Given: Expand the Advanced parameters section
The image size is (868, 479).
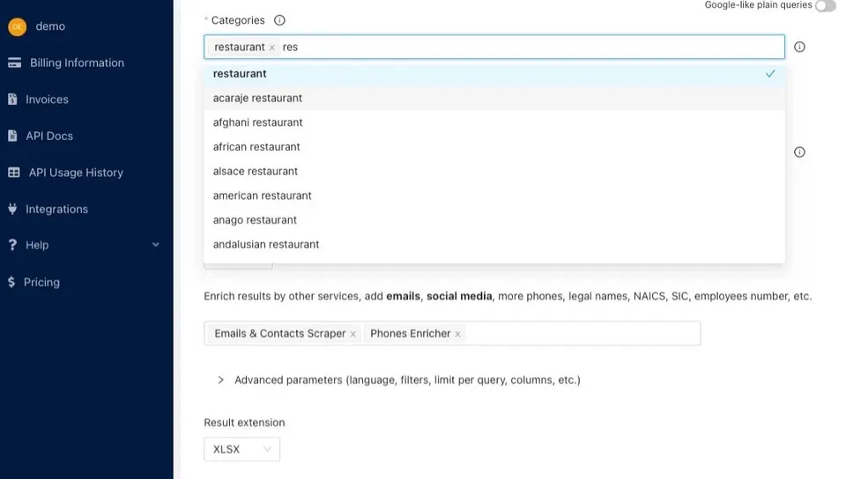Looking at the screenshot, I should pos(221,380).
